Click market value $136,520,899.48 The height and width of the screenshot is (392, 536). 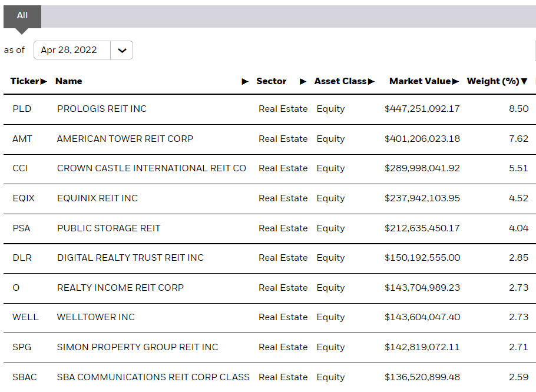tap(422, 377)
